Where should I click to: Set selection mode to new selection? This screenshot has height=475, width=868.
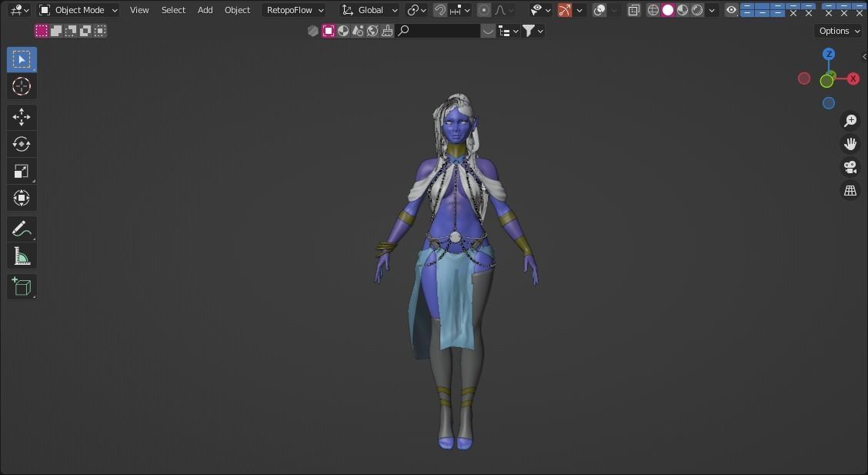[42, 31]
